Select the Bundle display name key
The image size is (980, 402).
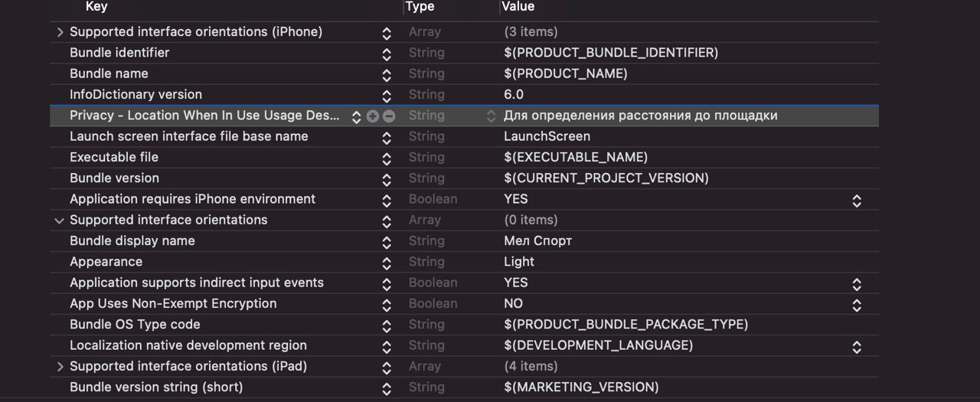coord(132,240)
